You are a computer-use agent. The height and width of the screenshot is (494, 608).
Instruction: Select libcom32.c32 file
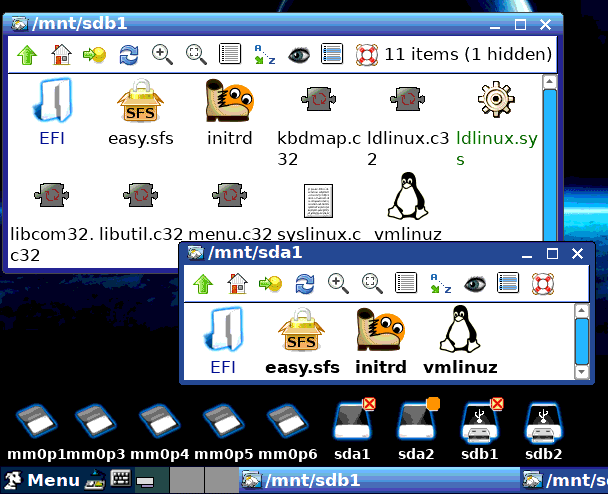coord(52,221)
